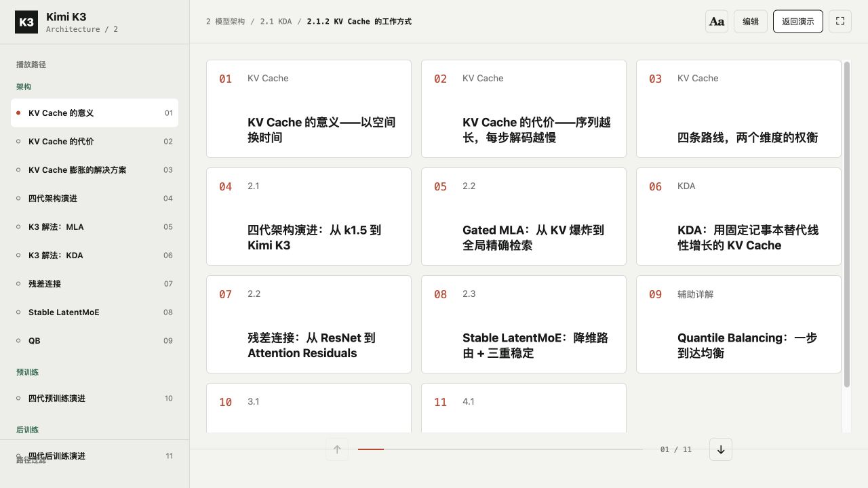
Task: Open slide card 04 四代架构演进
Action: pos(309,216)
